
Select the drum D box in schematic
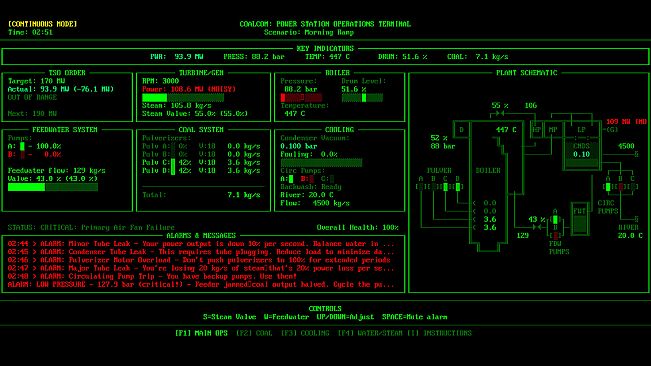point(461,129)
